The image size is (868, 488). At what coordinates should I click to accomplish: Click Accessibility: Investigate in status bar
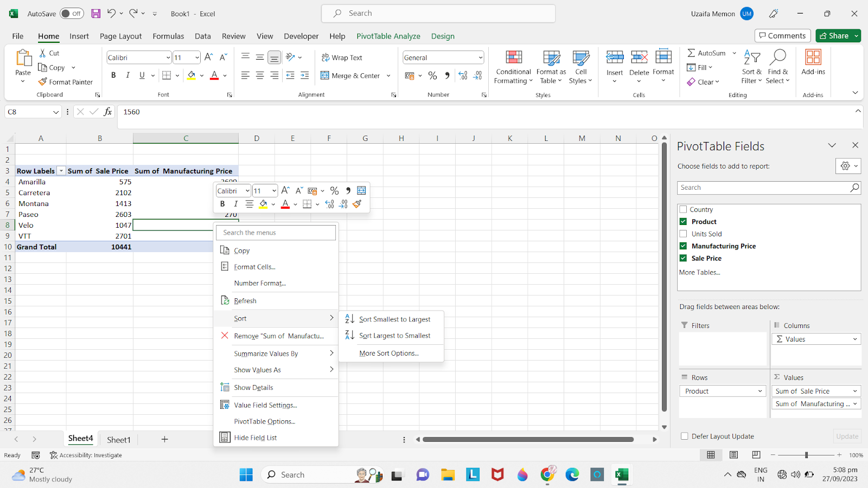86,455
